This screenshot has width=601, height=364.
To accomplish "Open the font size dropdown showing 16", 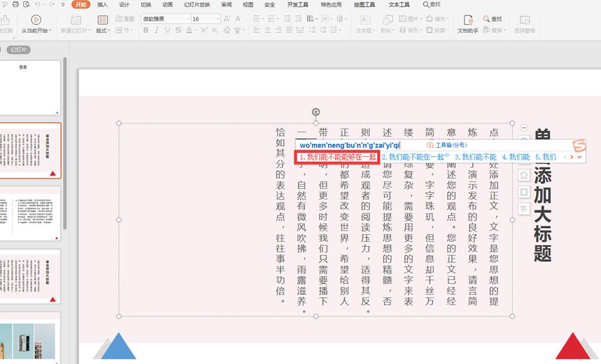I will click(x=218, y=19).
